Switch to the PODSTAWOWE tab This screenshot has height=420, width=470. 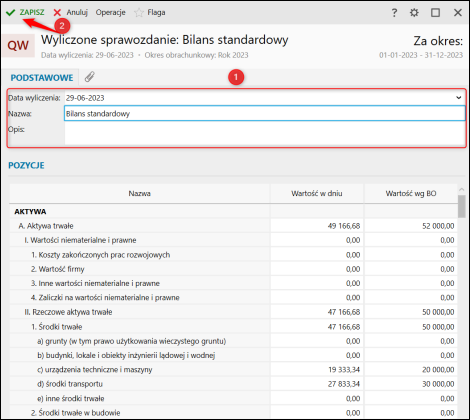click(42, 78)
